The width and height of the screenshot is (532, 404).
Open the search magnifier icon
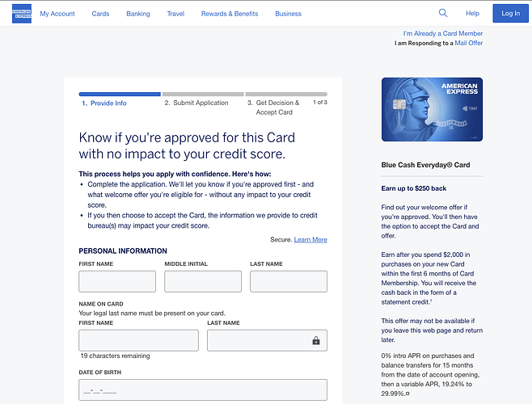(443, 13)
